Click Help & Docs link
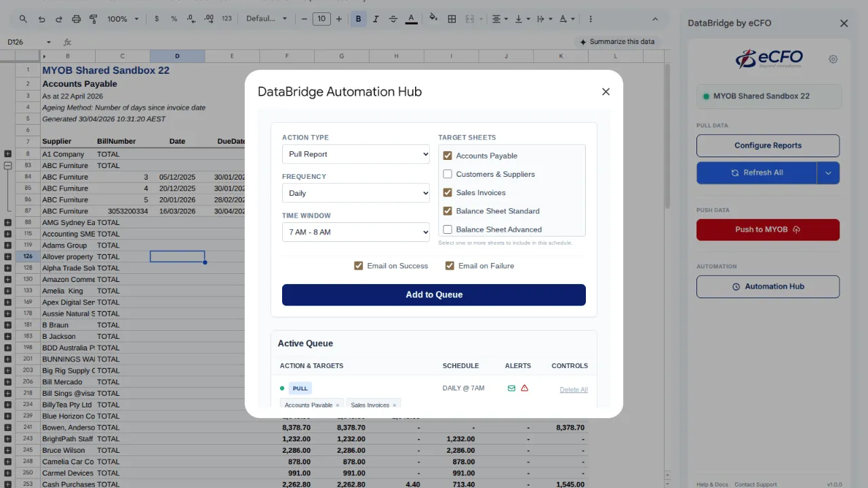This screenshot has height=488, width=868. point(712,485)
